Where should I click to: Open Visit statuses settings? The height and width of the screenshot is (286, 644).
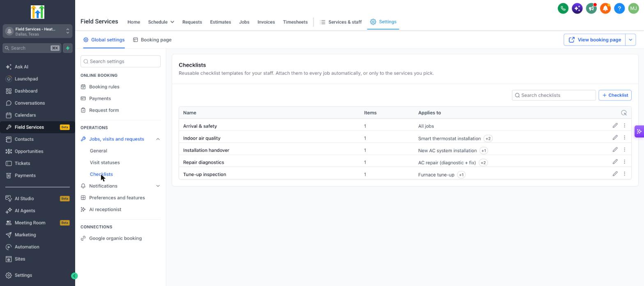click(105, 163)
